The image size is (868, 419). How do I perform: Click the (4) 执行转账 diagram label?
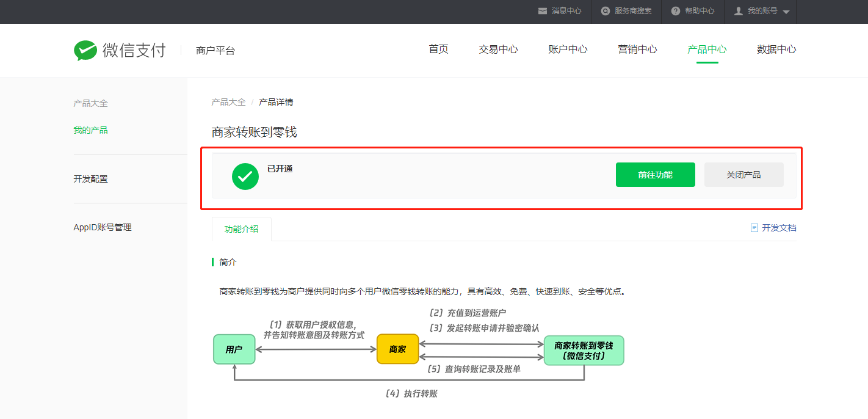[x=411, y=393]
